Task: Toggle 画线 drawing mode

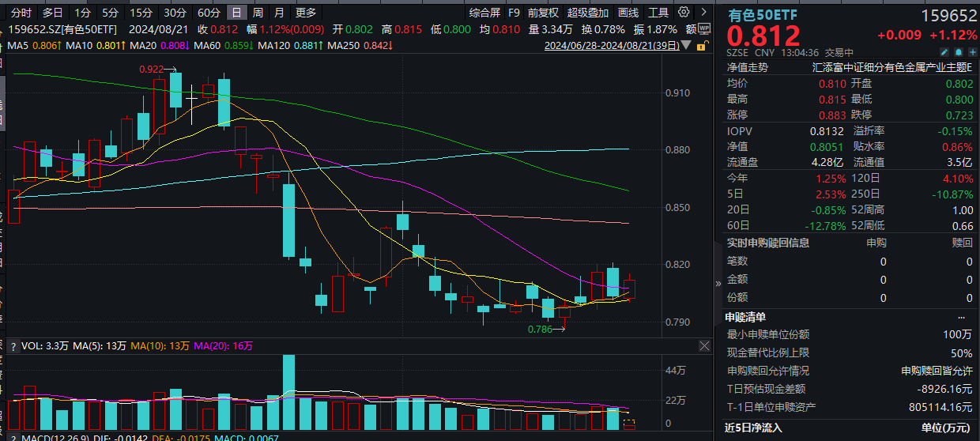Action: 628,13
